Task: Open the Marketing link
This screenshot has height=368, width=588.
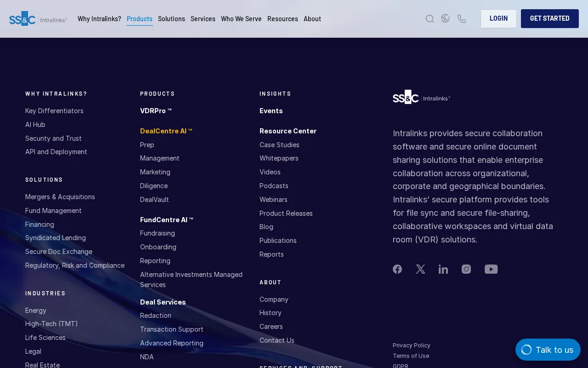Action: coord(155,172)
